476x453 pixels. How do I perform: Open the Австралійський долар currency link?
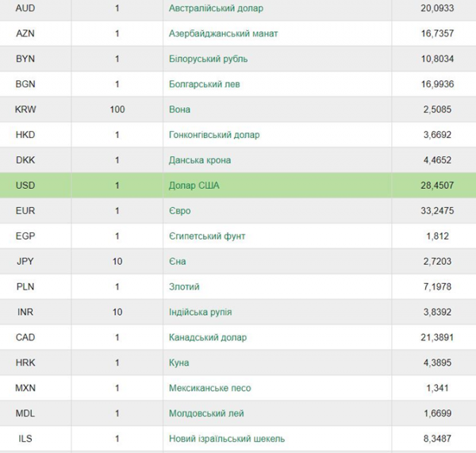pyautogui.click(x=216, y=8)
